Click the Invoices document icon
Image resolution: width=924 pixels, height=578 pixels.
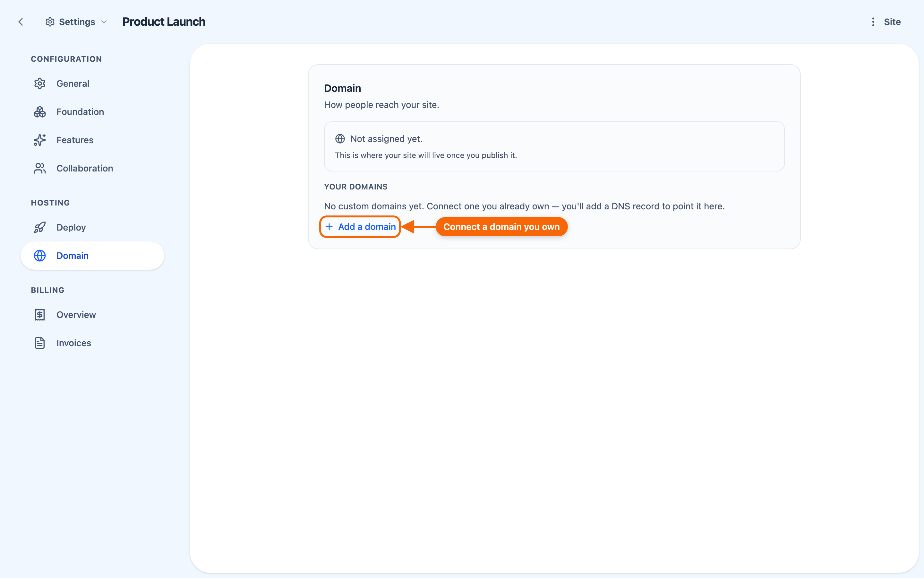[x=40, y=343]
